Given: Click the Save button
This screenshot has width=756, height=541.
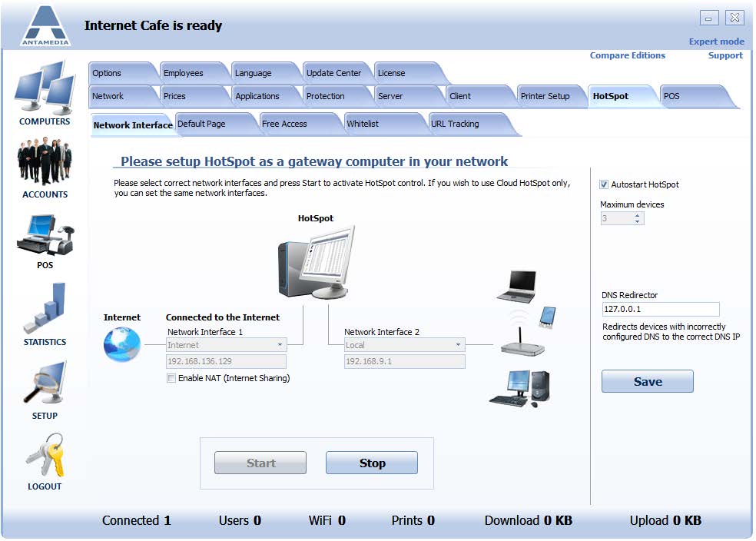Looking at the screenshot, I should click(648, 381).
